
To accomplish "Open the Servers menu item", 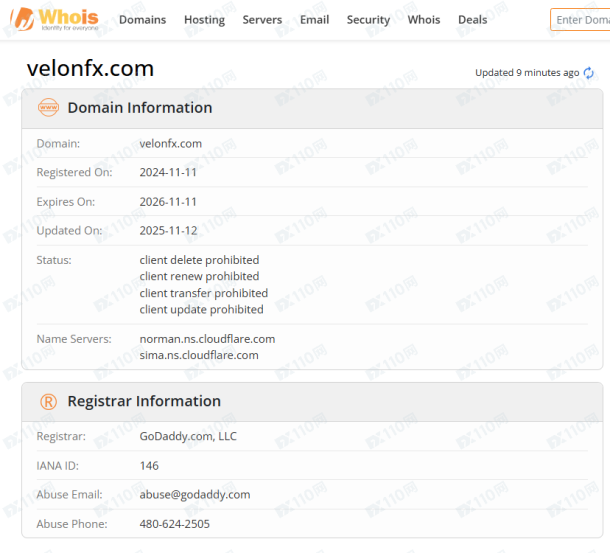I will 262,19.
